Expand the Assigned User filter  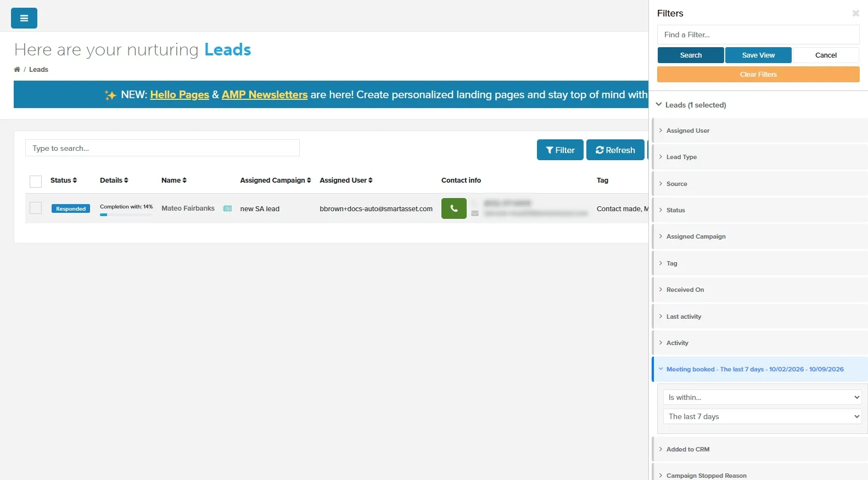click(x=760, y=131)
